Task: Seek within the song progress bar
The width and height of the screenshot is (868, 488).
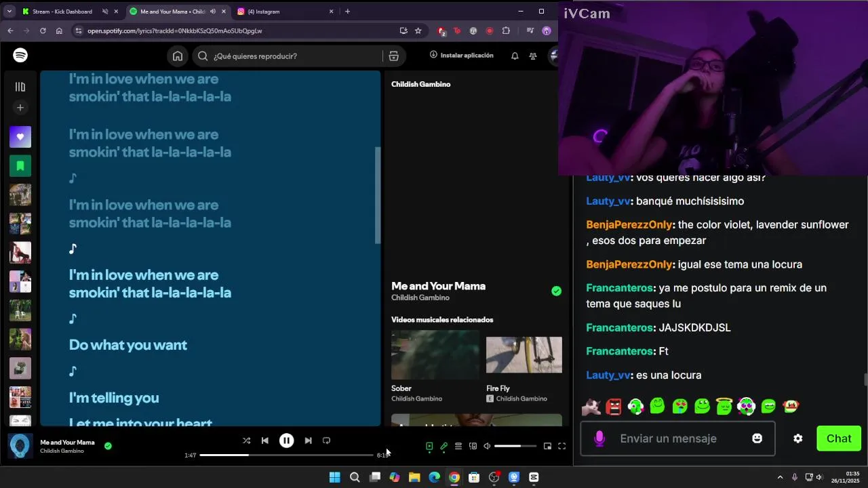Action: (286, 455)
